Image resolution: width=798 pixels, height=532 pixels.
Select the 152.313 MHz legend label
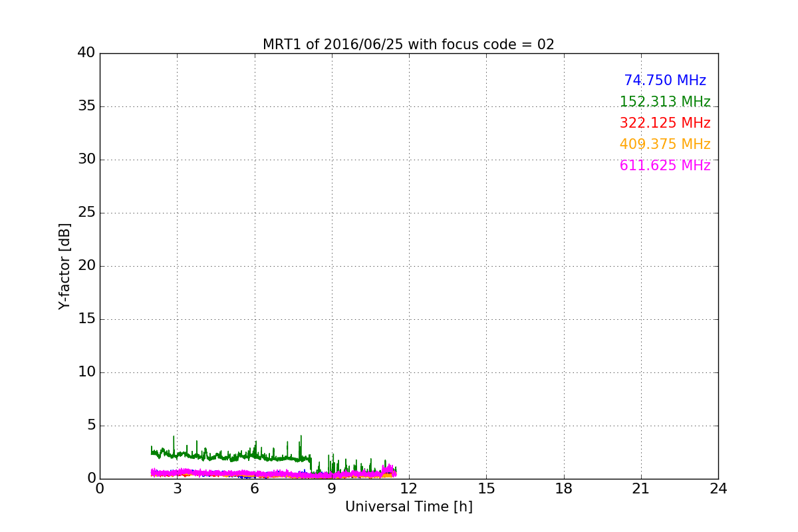[665, 102]
